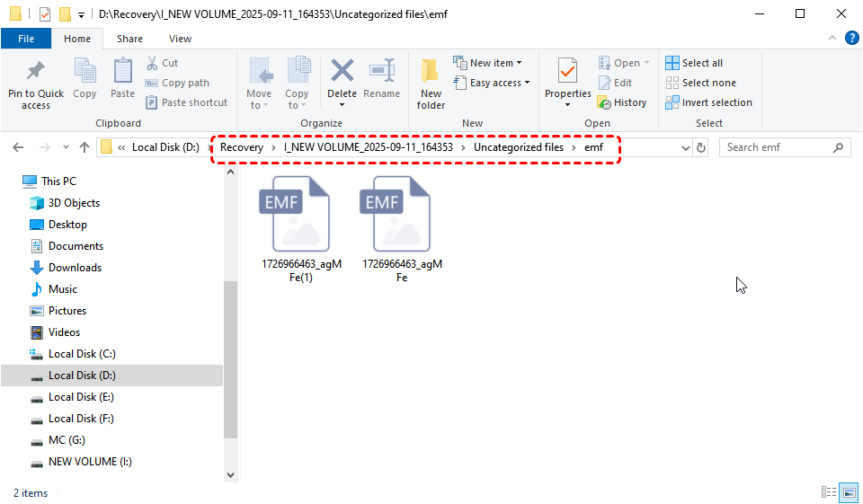
Task: Open file History
Action: point(622,102)
